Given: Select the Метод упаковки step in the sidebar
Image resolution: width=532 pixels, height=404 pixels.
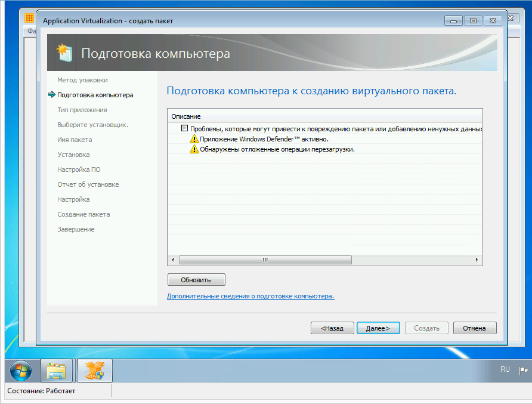Looking at the screenshot, I should click(82, 80).
